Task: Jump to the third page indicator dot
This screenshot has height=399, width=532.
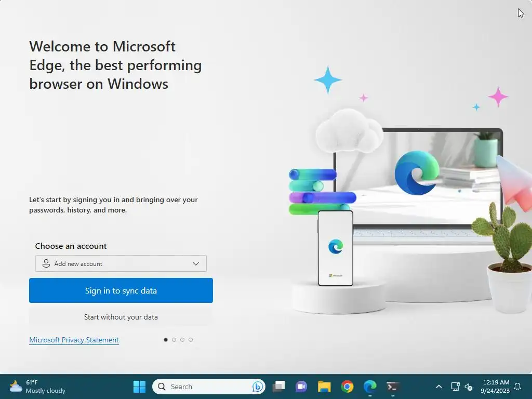Action: pyautogui.click(x=182, y=340)
